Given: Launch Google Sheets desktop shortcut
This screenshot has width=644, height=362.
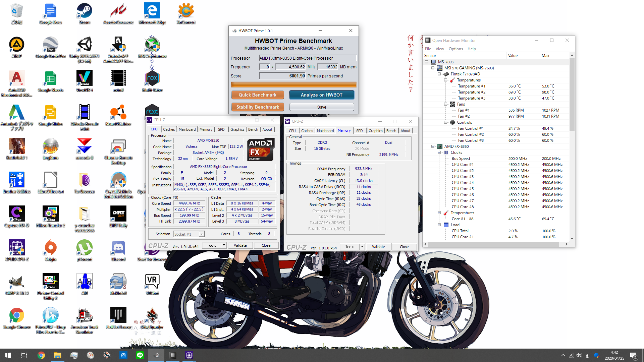Looking at the screenshot, I should 51,81.
